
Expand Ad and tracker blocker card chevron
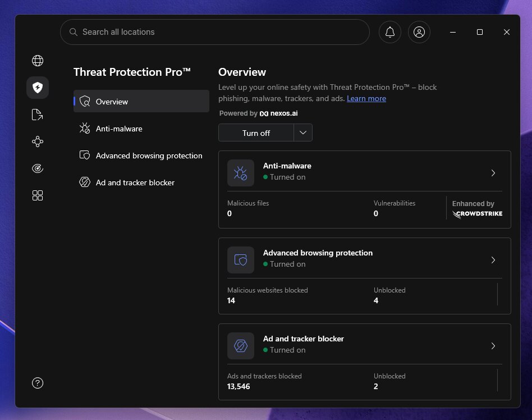(493, 346)
